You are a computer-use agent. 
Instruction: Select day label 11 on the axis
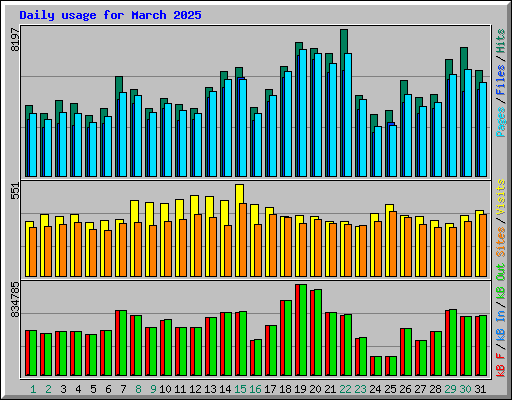pos(180,389)
